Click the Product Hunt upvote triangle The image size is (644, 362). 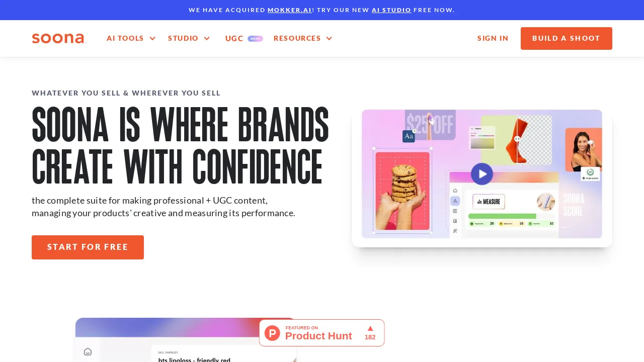tap(370, 328)
